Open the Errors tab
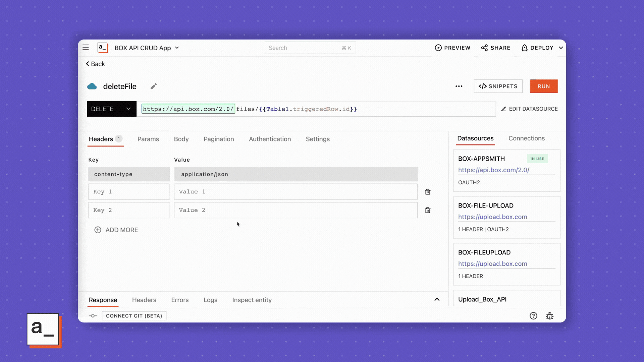Viewport: 644px width, 362px height. tap(180, 300)
